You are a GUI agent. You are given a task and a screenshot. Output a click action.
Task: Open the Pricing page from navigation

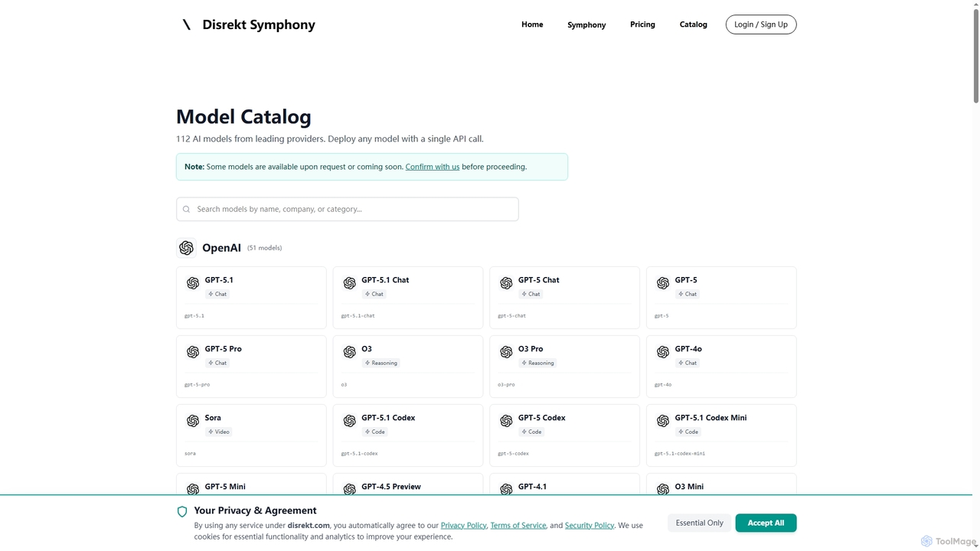pos(642,24)
